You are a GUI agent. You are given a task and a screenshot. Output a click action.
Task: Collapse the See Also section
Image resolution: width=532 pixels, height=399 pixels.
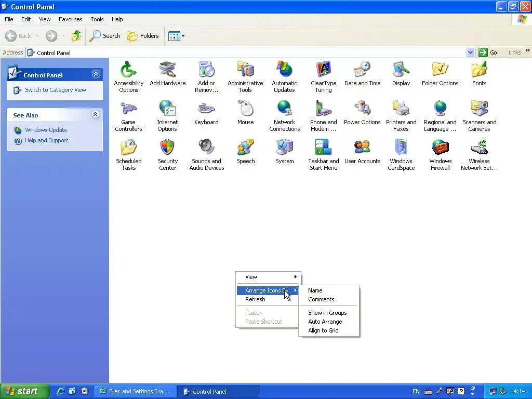click(x=96, y=114)
